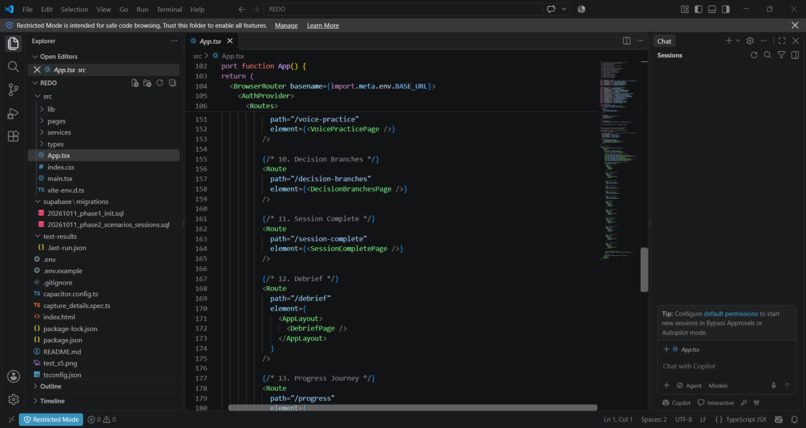Image resolution: width=806 pixels, height=428 pixels.
Task: Open the Accounts menu icon
Action: pos(13,376)
